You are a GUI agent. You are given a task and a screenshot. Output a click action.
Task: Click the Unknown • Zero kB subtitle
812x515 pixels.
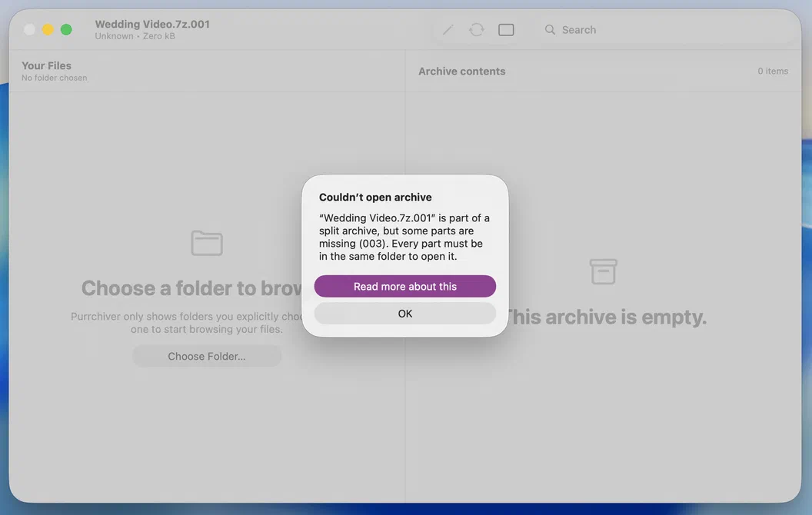pos(135,36)
